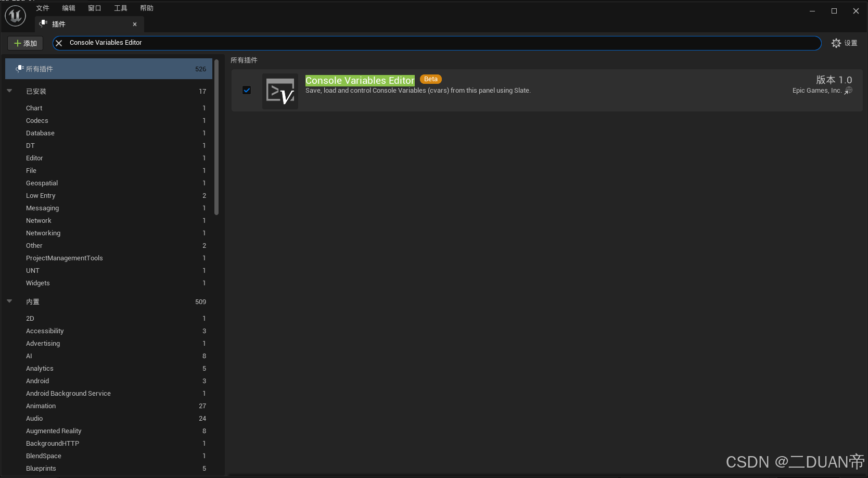The height and width of the screenshot is (478, 868).
Task: Select the Messaging category
Action: pos(109,208)
